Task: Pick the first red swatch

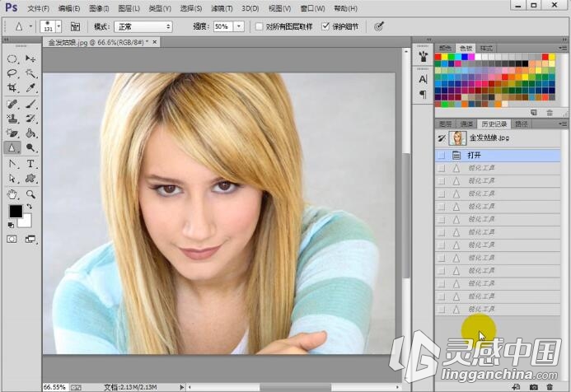Action: [x=438, y=57]
